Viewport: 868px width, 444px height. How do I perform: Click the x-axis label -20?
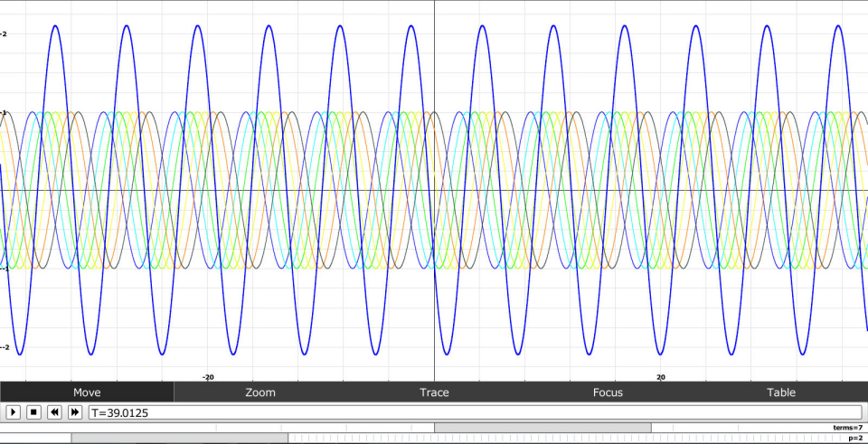click(x=207, y=377)
